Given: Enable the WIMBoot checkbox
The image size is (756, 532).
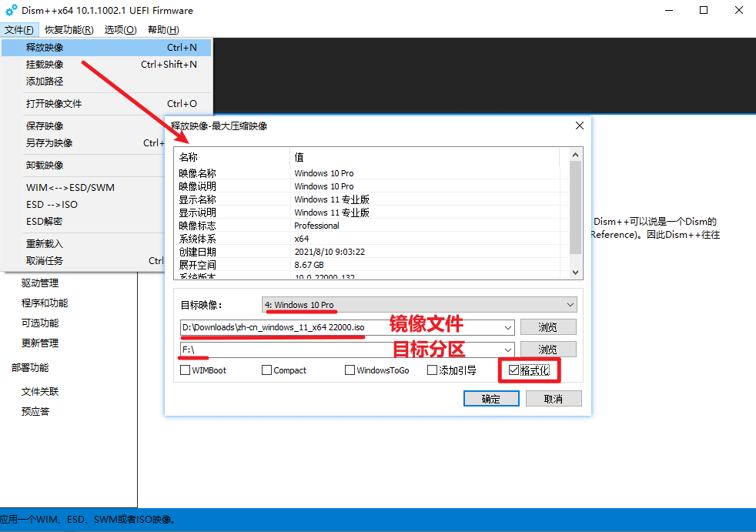Looking at the screenshot, I should point(185,370).
